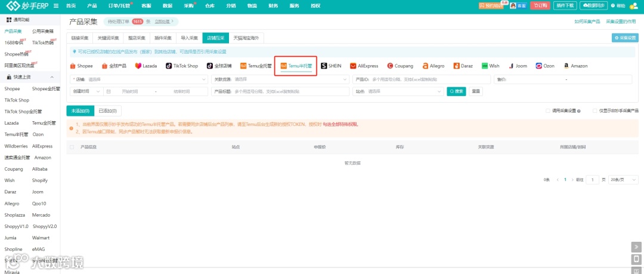
Task: Click the floating mobile-device icon
Action: click(636, 260)
